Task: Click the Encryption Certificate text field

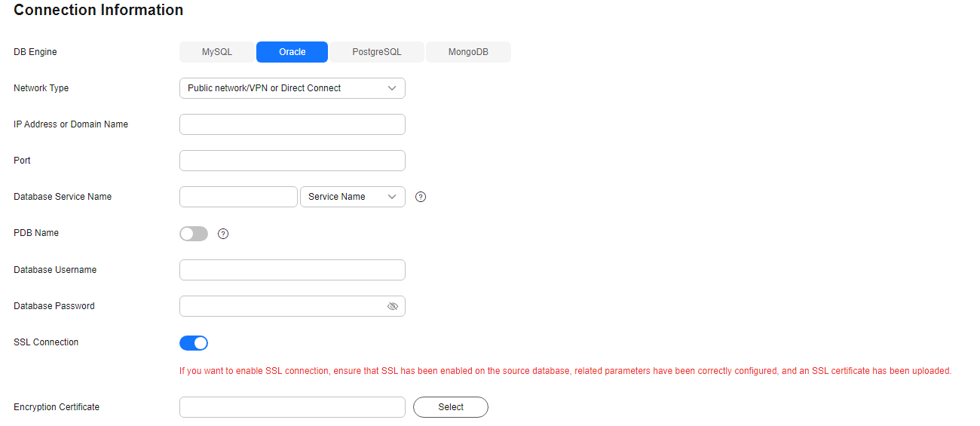Action: pyautogui.click(x=292, y=407)
